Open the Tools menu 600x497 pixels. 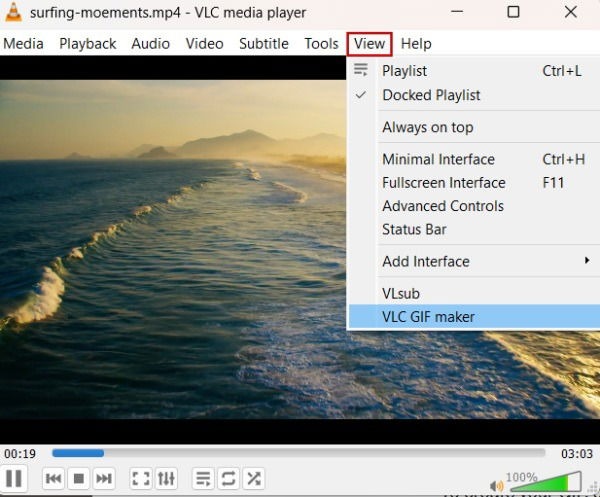(321, 44)
